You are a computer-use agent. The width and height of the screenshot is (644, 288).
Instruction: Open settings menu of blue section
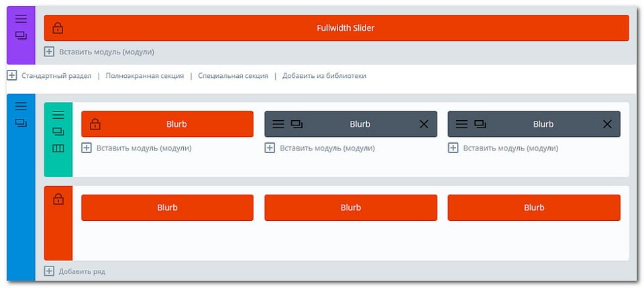pos(21,106)
